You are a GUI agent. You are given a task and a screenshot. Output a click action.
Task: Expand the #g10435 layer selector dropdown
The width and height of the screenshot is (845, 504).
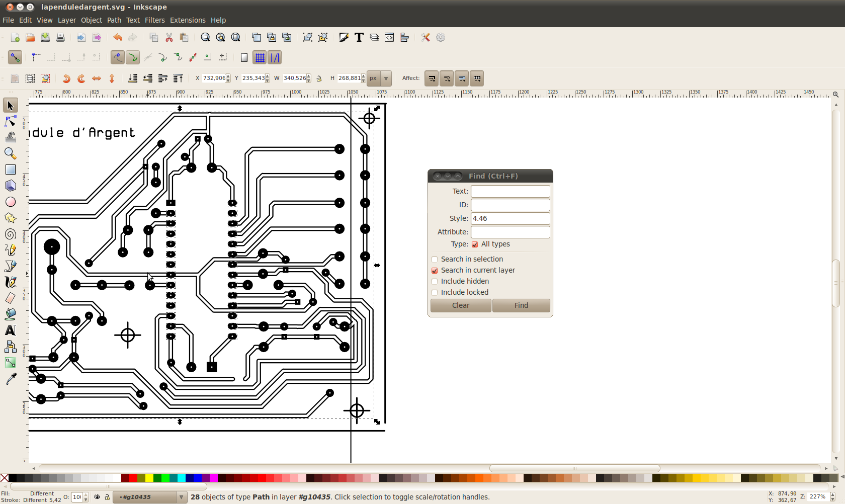[181, 497]
